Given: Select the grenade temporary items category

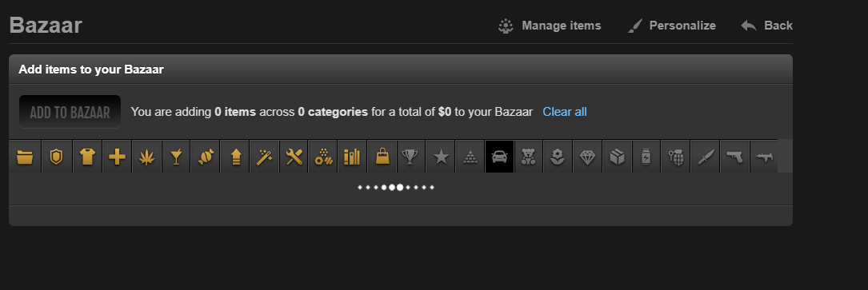Looking at the screenshot, I should coord(675,157).
